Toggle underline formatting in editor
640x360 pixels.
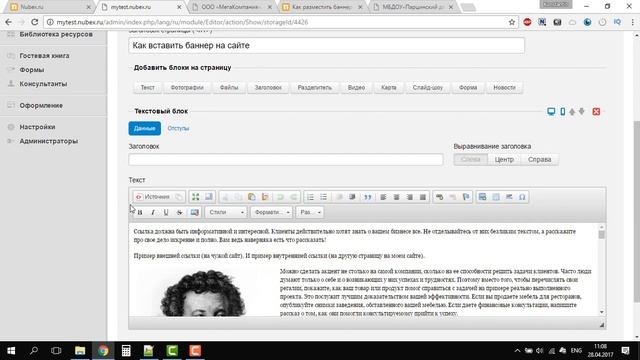(166, 212)
